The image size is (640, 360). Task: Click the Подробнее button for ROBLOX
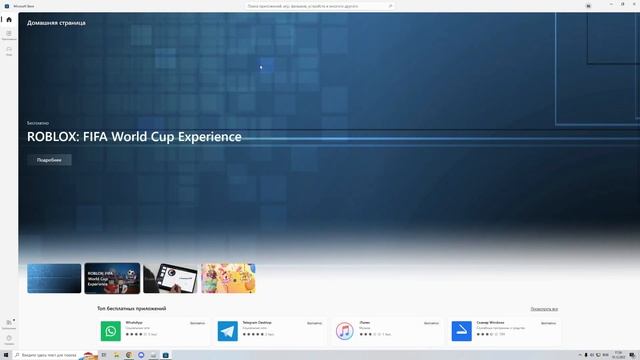49,160
